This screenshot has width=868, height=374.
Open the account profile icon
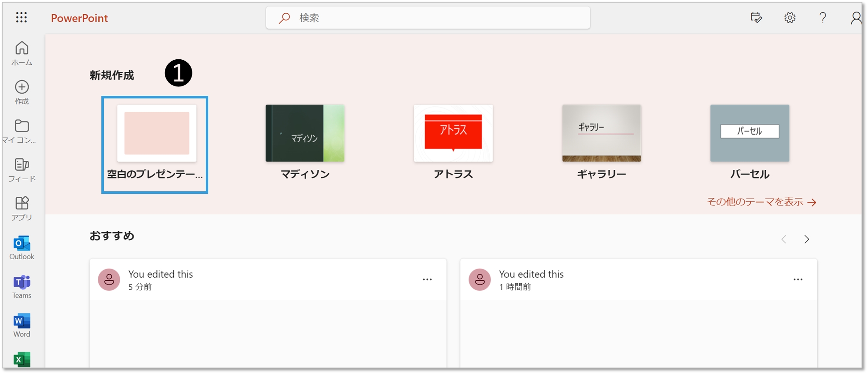pyautogui.click(x=856, y=18)
